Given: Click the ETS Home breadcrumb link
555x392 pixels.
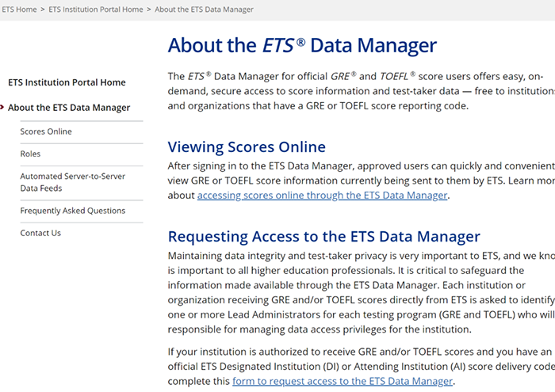Looking at the screenshot, I should (18, 10).
